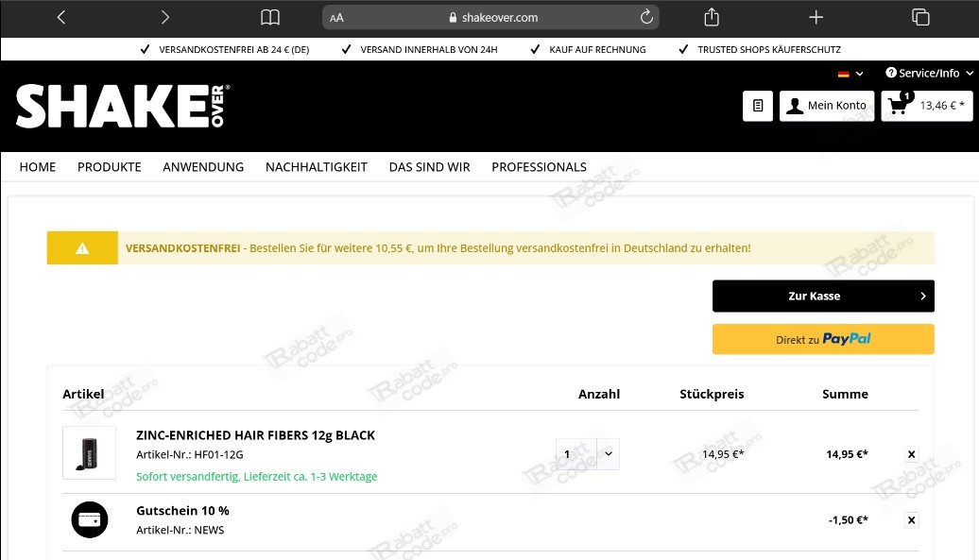The height and width of the screenshot is (560, 979).
Task: Click the voucher card icon
Action: coord(89,519)
